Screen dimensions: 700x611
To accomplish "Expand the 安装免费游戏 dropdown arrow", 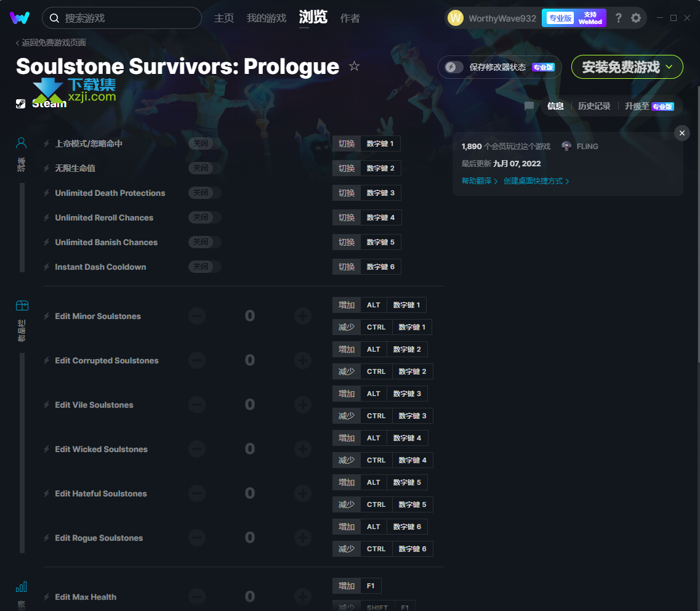I will point(669,67).
